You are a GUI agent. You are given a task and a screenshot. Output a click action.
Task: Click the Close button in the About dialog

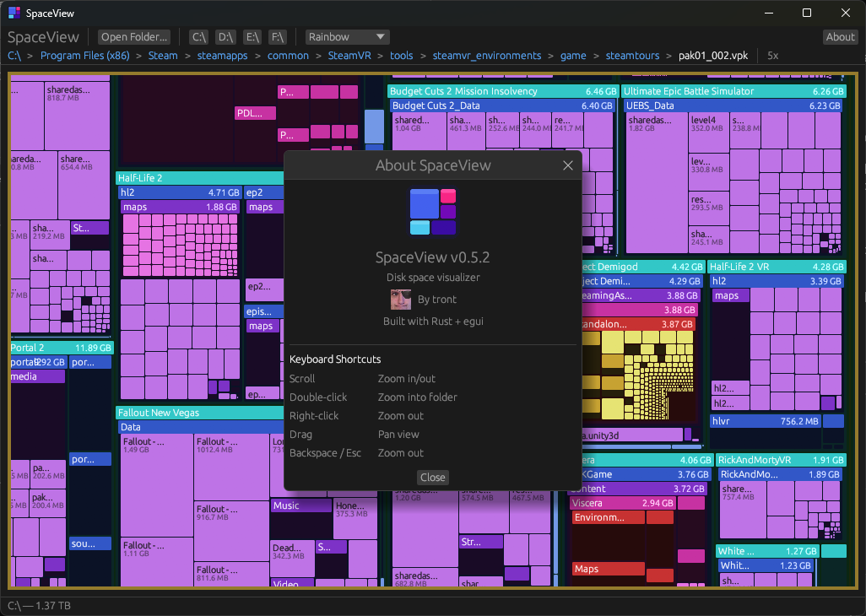tap(432, 477)
